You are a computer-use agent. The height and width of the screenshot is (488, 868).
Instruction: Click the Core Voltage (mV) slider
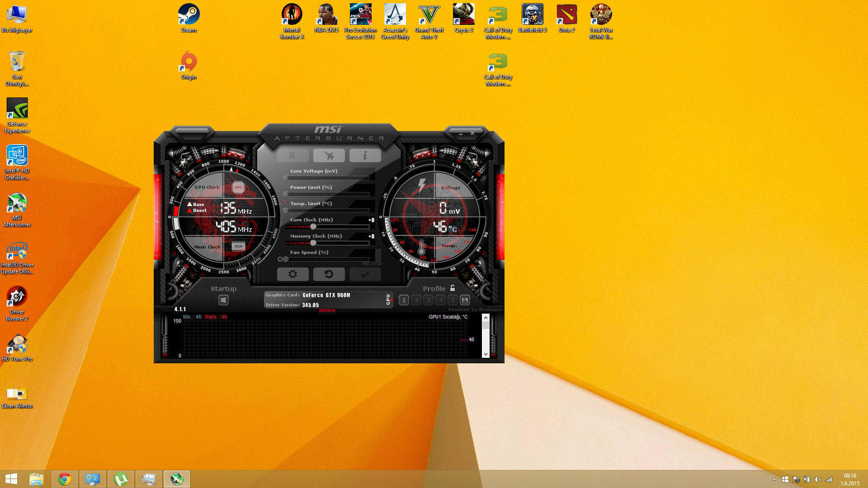tap(327, 178)
